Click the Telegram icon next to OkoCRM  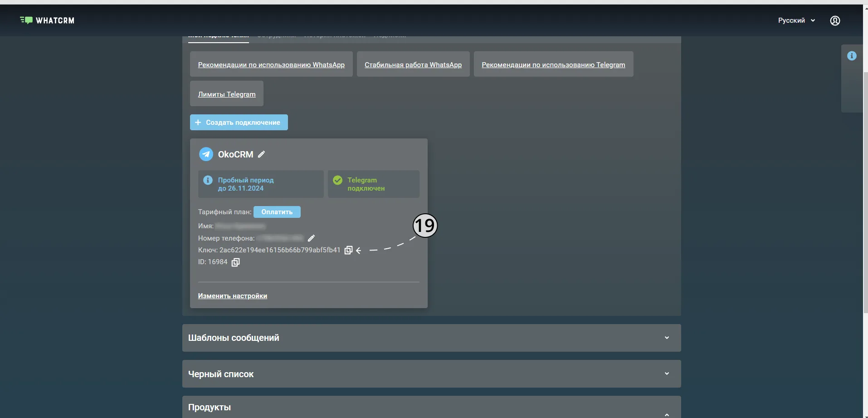[206, 154]
